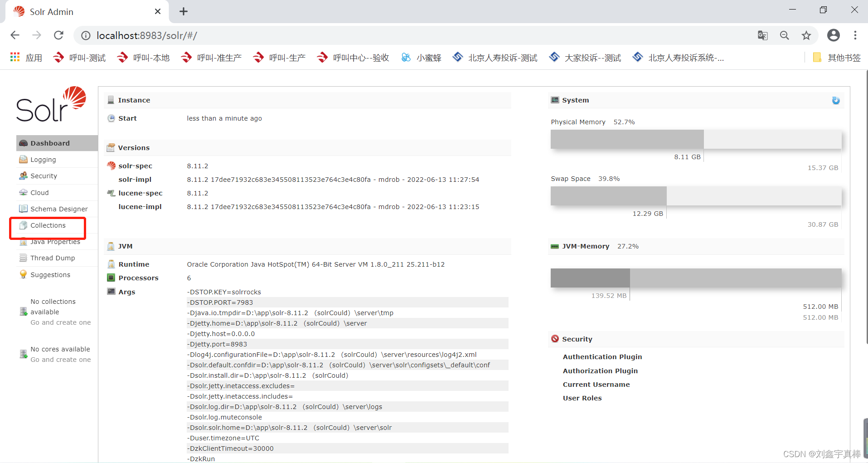The width and height of the screenshot is (868, 463).
Task: Click the Instance section server icon
Action: pyautogui.click(x=111, y=100)
